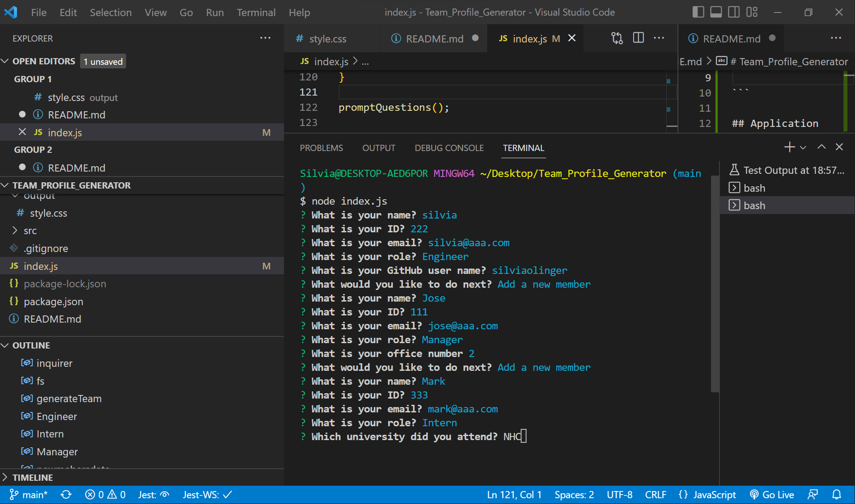Change indentation via Spaces: 2
This screenshot has height=504, width=855.
point(574,495)
